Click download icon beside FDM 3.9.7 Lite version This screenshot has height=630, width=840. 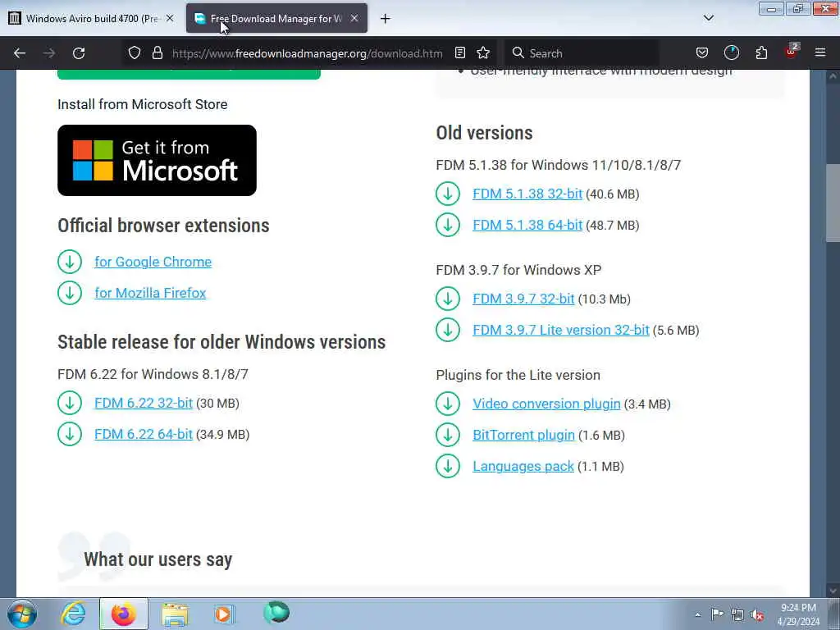pos(448,330)
